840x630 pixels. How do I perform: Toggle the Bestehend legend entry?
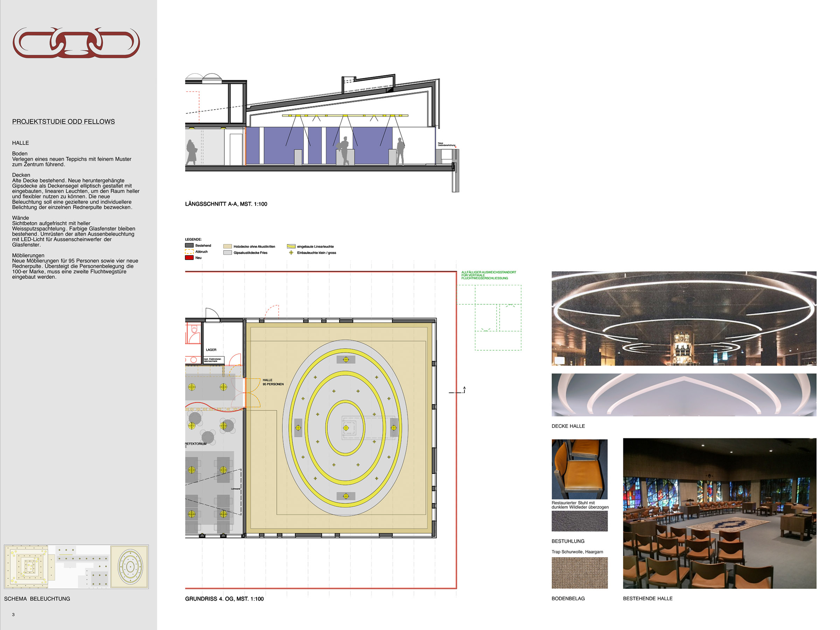click(189, 246)
